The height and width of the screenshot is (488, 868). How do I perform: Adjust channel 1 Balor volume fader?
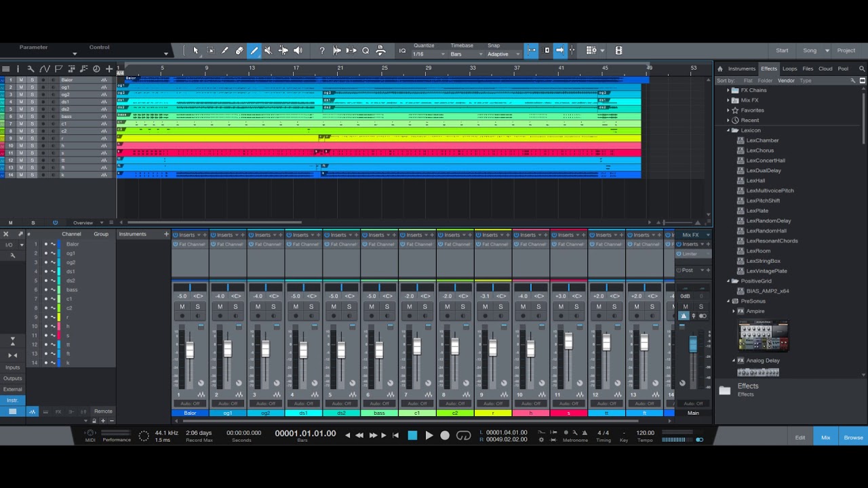pos(190,350)
